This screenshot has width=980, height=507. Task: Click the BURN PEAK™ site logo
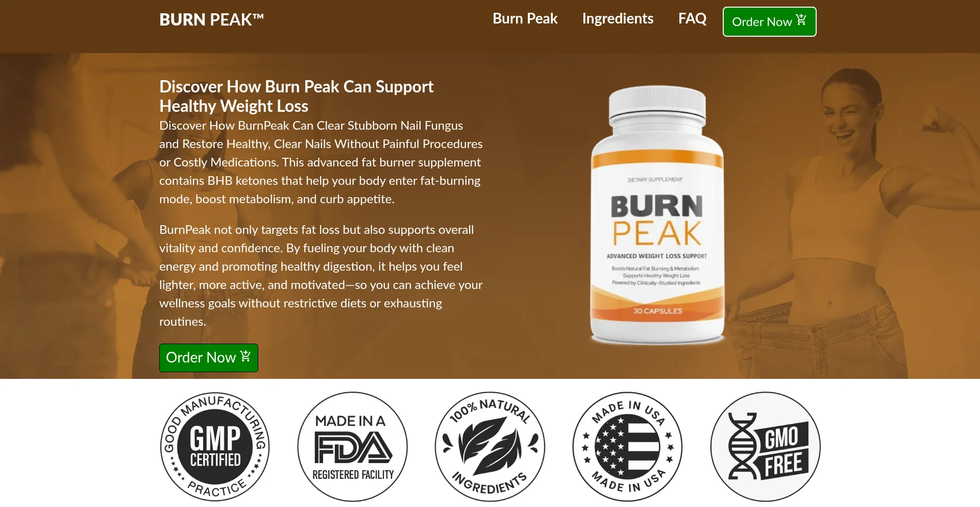211,19
